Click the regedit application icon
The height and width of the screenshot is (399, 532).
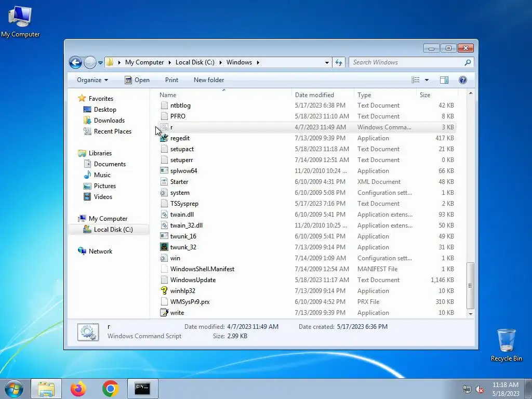pyautogui.click(x=164, y=138)
